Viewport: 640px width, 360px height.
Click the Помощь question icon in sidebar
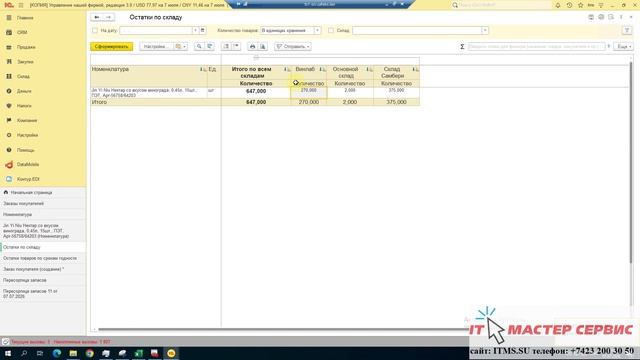point(9,150)
